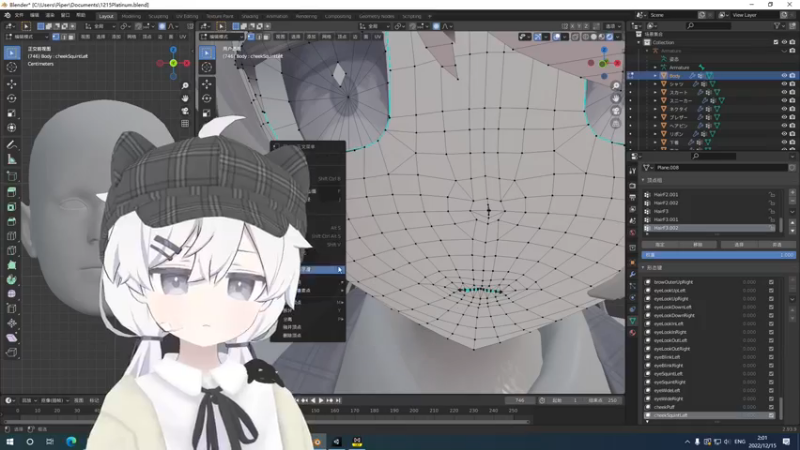Open the vertex group specials dropdown arrow

pos(792,212)
